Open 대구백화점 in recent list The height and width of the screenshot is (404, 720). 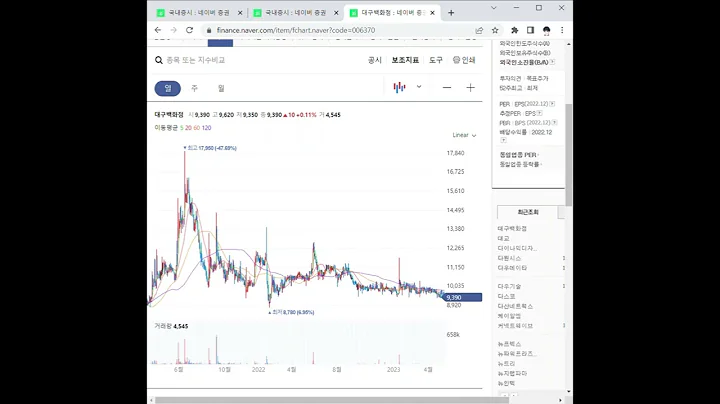512,228
